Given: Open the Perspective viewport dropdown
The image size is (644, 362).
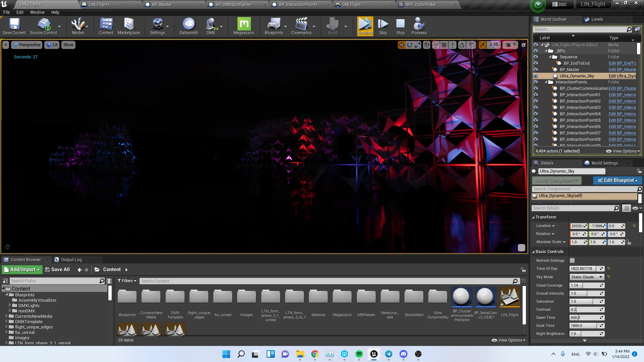Looking at the screenshot, I should click(x=26, y=45).
